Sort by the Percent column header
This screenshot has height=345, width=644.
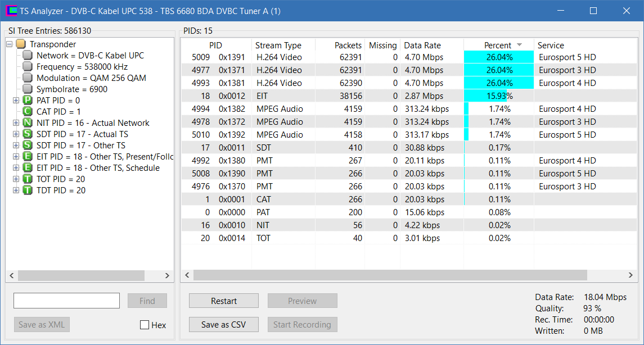click(498, 45)
